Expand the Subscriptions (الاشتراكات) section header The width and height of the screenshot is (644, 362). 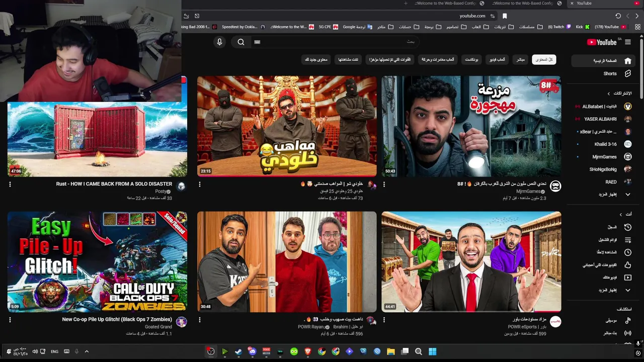pyautogui.click(x=619, y=94)
